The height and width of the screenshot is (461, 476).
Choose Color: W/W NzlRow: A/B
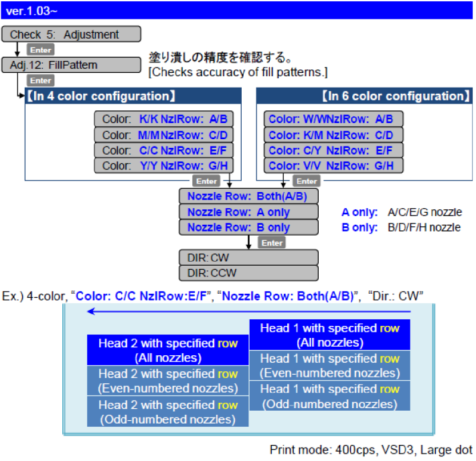point(333,120)
